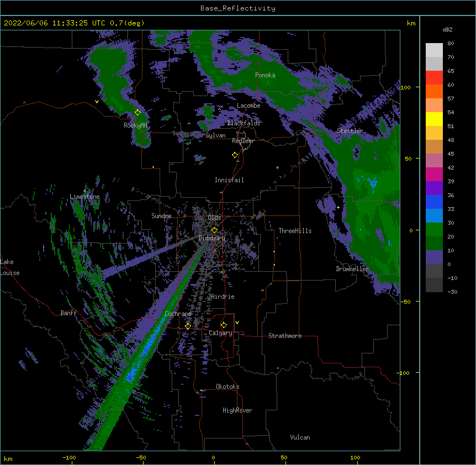Screen dimensions: 476x465
Task: Click the royal blue 33-36 dBZ swatch
Action: [x=434, y=202]
